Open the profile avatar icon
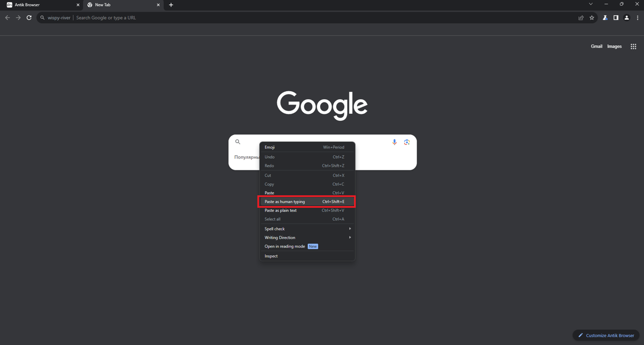This screenshot has height=345, width=644. [x=627, y=18]
